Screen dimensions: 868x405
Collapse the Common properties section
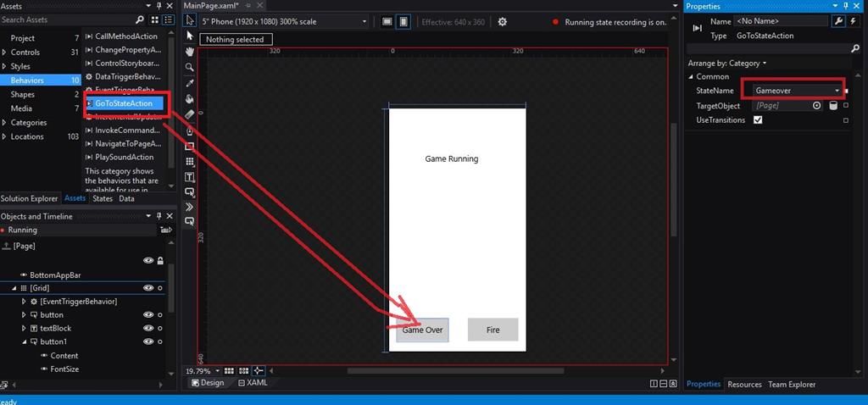pyautogui.click(x=691, y=77)
